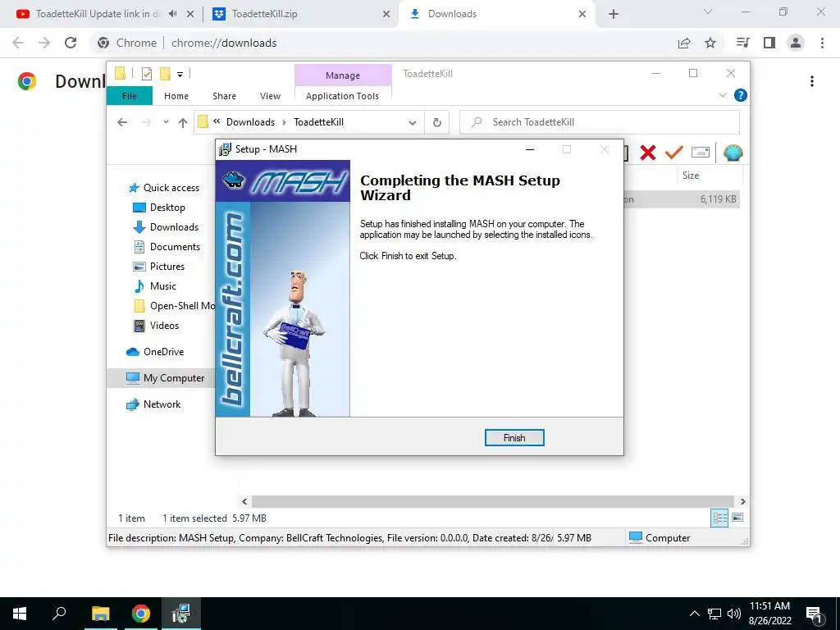
Task: Open a new Chrome tab
Action: click(614, 14)
